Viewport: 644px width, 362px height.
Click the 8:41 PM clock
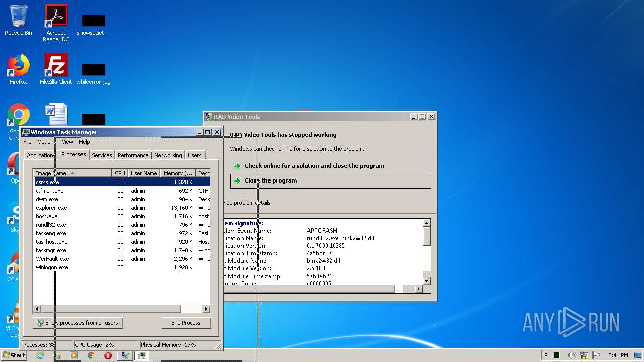pyautogui.click(x=618, y=355)
